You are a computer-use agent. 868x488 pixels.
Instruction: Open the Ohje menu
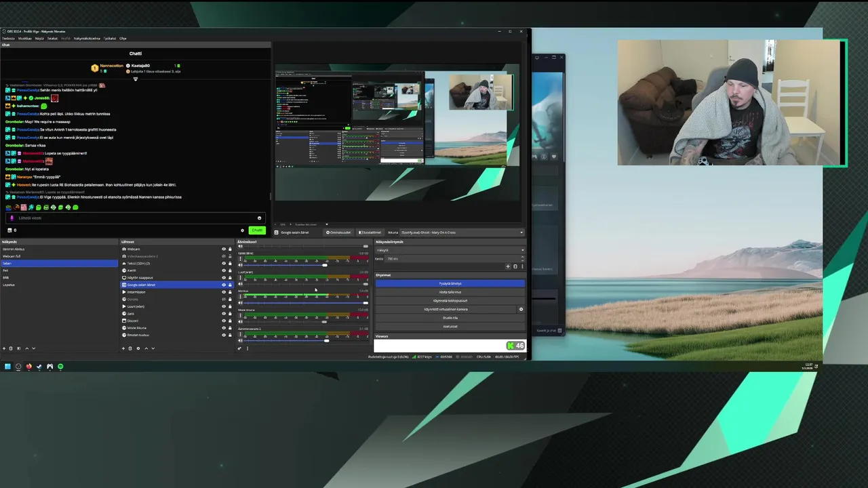tap(123, 39)
